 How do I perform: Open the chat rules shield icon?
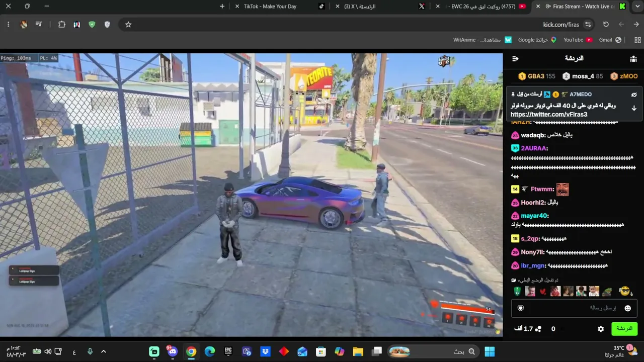tap(521, 308)
